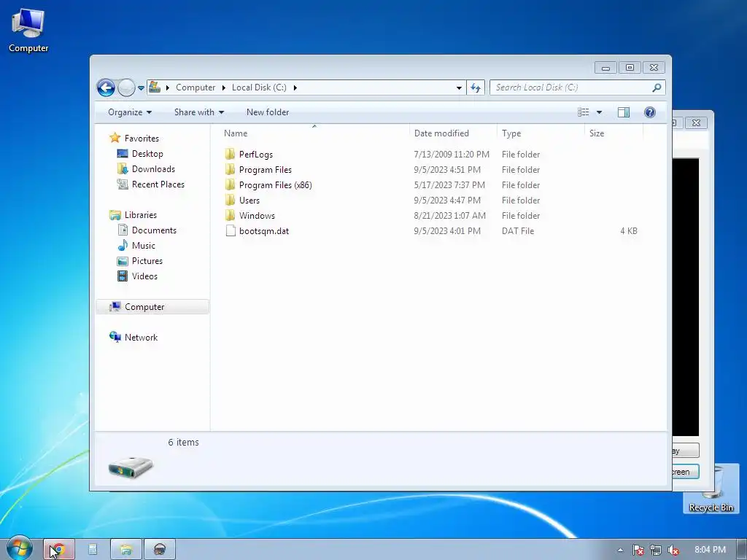Expand arrow after Local Disk (C:) breadcrumb
This screenshot has width=747, height=560.
(x=295, y=88)
